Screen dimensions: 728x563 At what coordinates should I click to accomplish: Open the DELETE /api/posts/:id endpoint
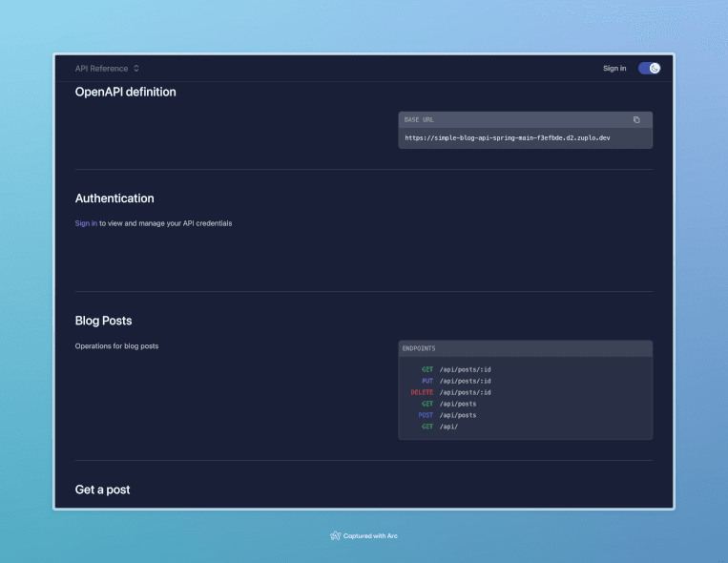pyautogui.click(x=450, y=392)
